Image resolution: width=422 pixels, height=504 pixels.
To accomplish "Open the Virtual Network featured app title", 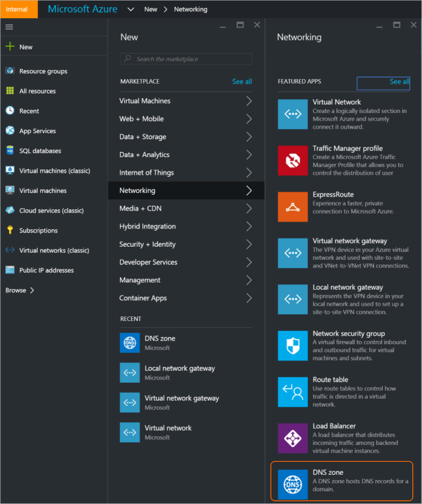I will pos(337,102).
